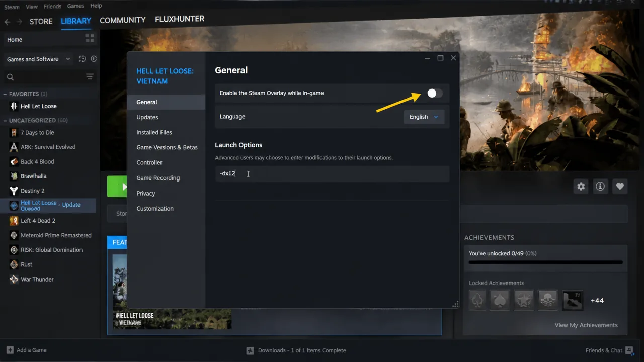Click the Rust game icon
This screenshot has height=362, width=644.
point(14,264)
